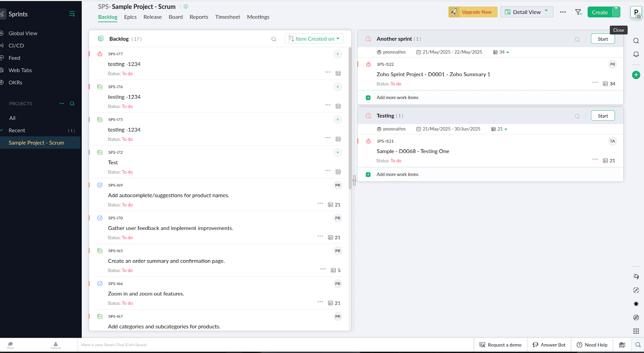Expand the Create button dropdown arrow
The height and width of the screenshot is (353, 644).
point(616,12)
